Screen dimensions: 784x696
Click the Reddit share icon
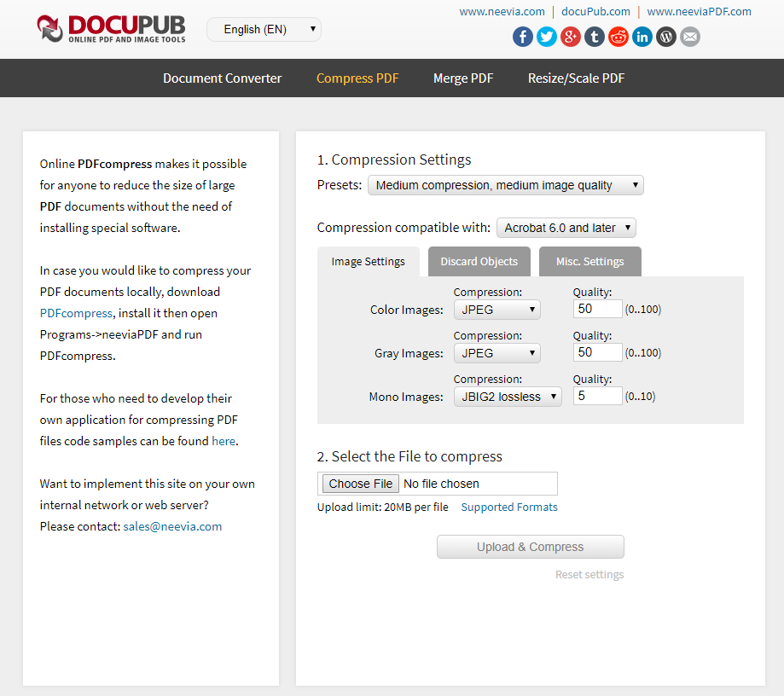click(618, 37)
